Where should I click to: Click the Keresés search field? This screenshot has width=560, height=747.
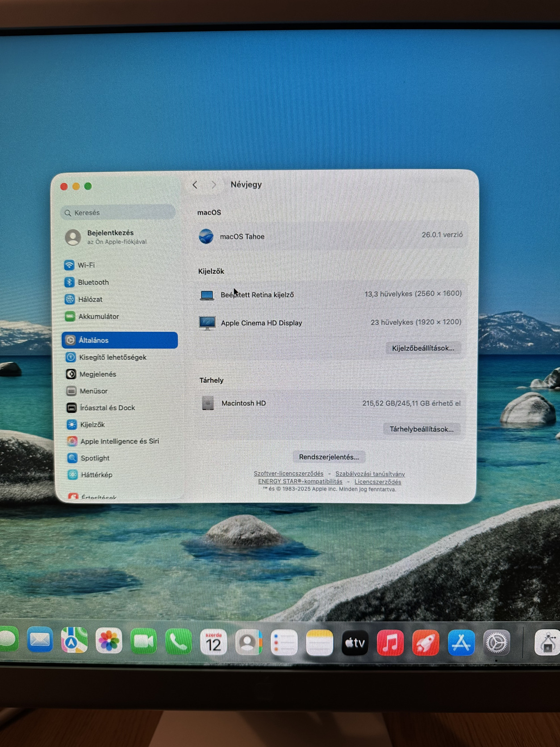tap(118, 213)
